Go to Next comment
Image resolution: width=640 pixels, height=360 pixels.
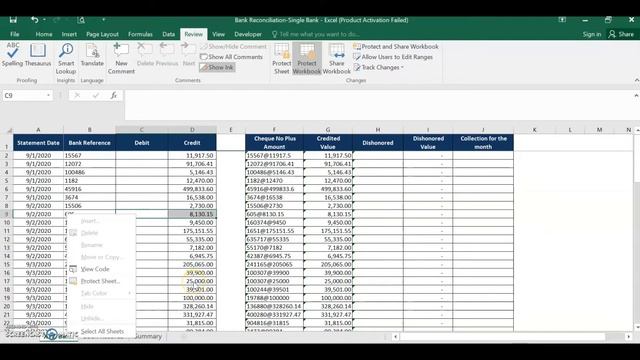[189, 55]
